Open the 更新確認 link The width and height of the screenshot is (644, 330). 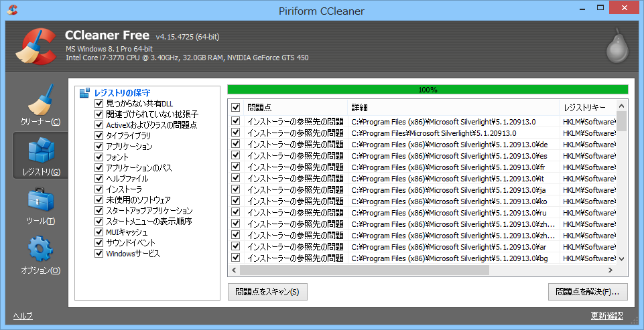(606, 316)
